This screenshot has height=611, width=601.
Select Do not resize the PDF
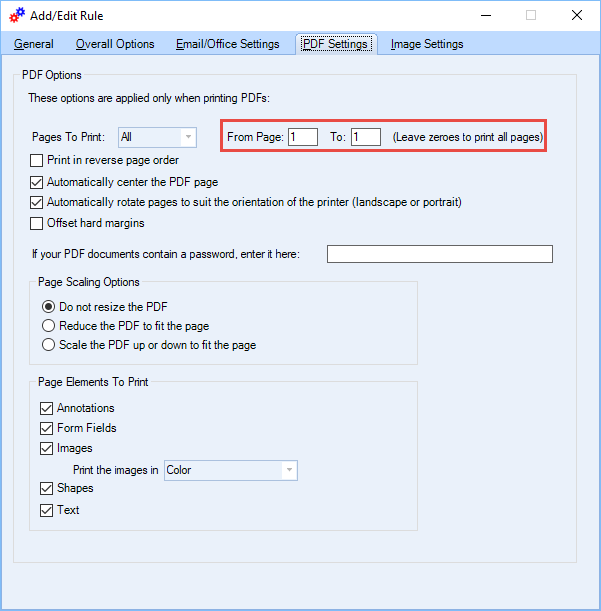point(48,307)
